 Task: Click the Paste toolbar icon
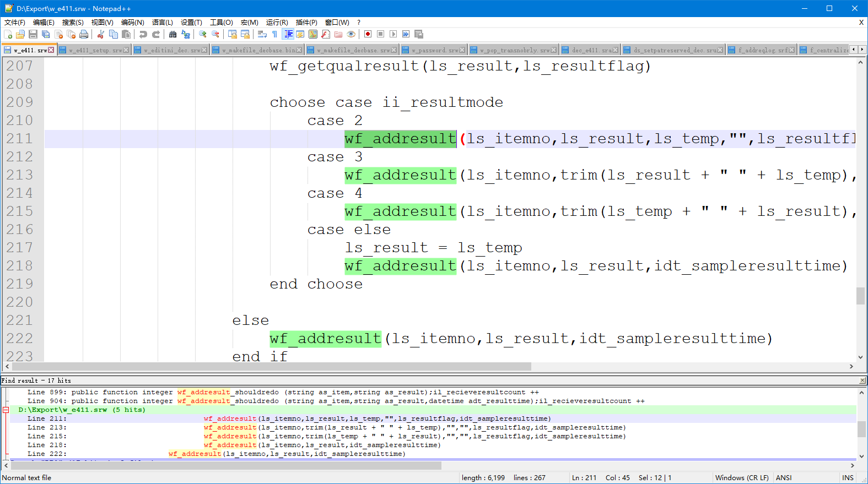[126, 34]
